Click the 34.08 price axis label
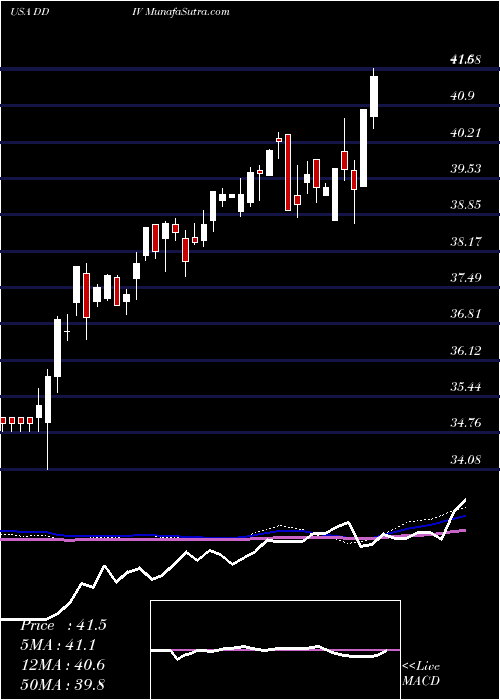 466,460
